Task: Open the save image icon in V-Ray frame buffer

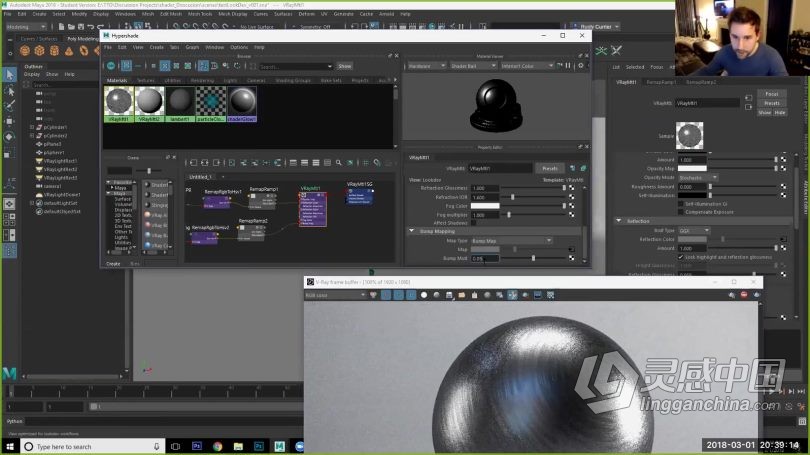Action: (x=449, y=295)
